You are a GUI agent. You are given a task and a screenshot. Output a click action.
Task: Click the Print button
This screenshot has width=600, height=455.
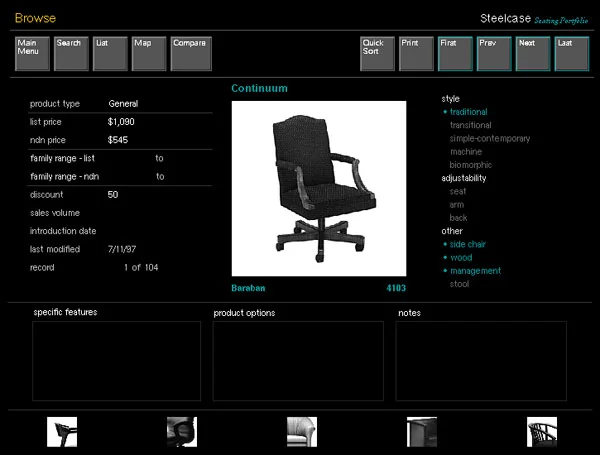[416, 54]
